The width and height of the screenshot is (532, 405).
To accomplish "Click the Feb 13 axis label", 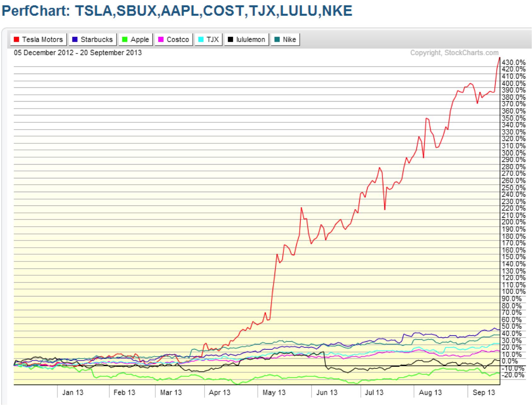I will click(124, 392).
